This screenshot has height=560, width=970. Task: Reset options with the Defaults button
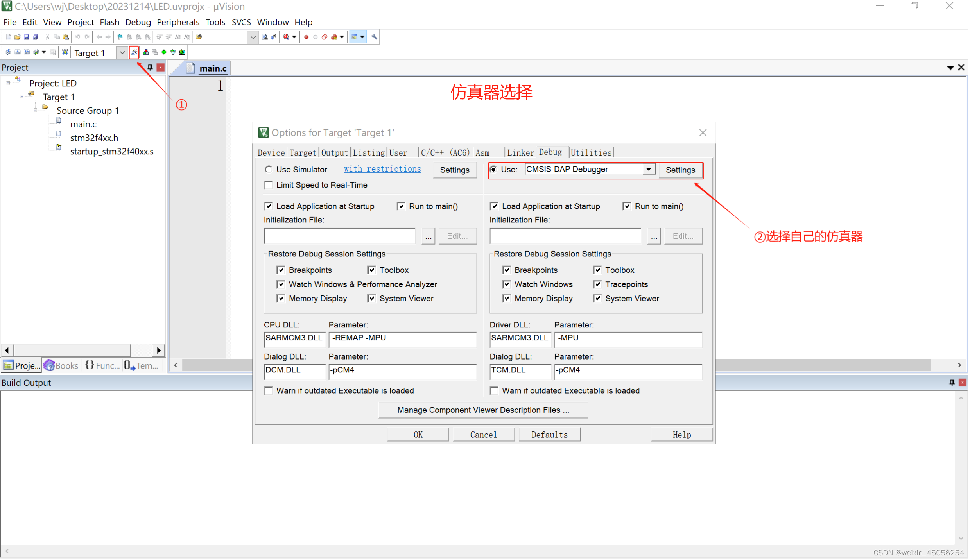pos(550,435)
